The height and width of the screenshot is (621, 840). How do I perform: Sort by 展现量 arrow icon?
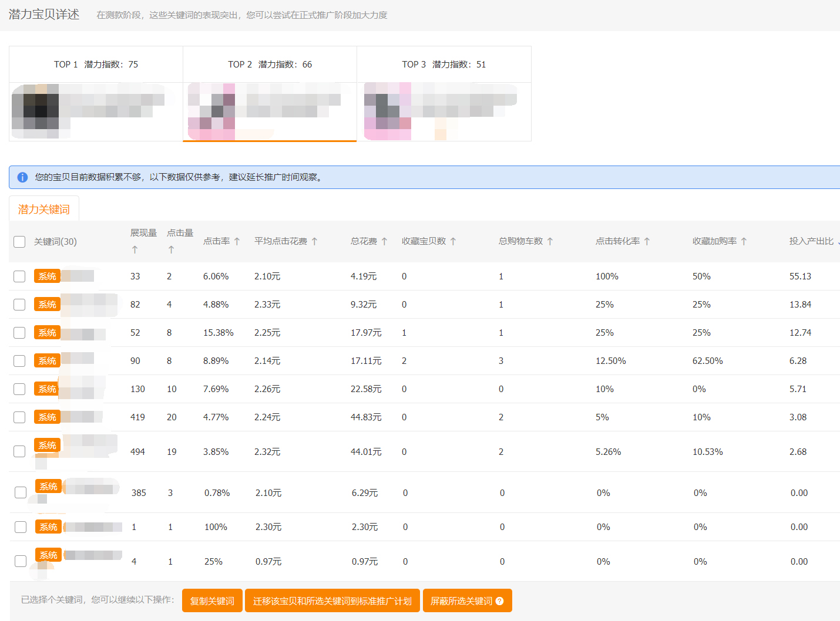pyautogui.click(x=135, y=249)
